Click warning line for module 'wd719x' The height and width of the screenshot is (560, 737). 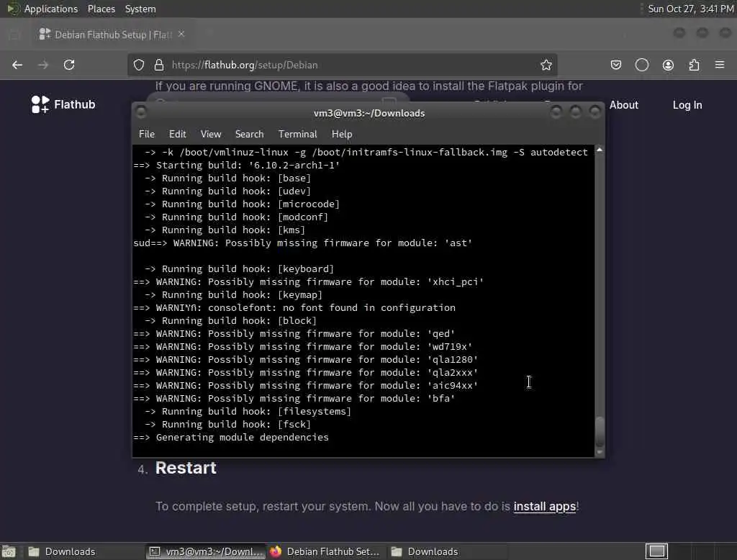(x=303, y=346)
